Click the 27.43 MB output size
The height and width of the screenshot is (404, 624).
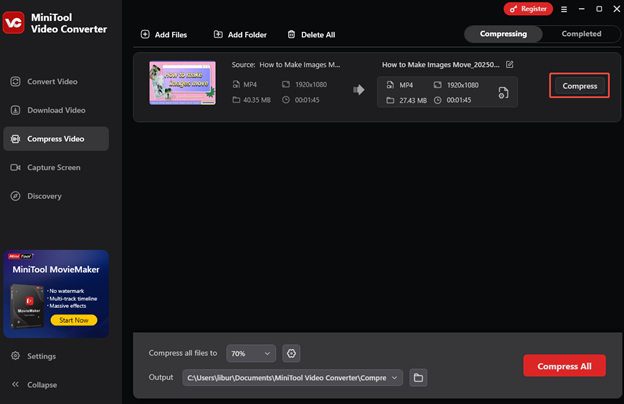pos(413,100)
